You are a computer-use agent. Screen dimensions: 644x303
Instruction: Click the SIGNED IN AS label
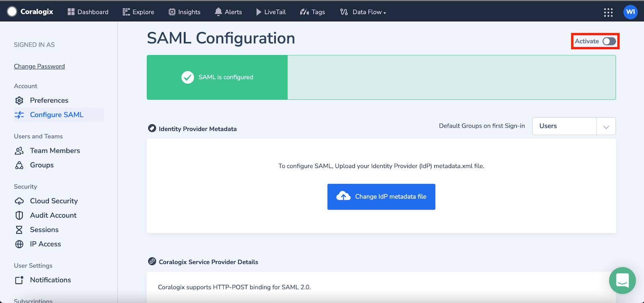point(34,45)
